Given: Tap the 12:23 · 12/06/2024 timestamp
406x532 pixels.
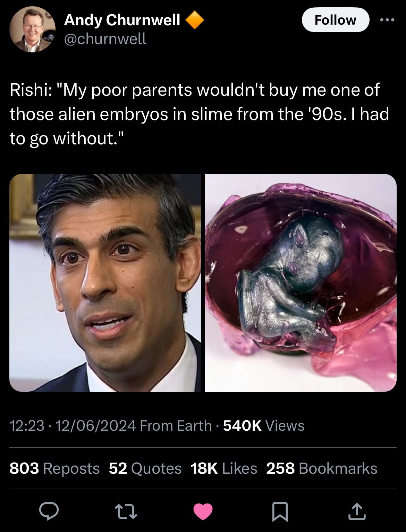Looking at the screenshot, I should [x=73, y=425].
